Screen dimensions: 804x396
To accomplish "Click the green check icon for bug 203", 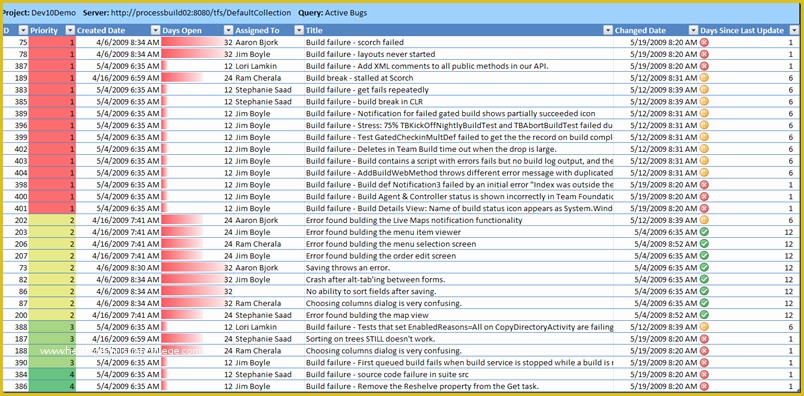I will tap(705, 232).
